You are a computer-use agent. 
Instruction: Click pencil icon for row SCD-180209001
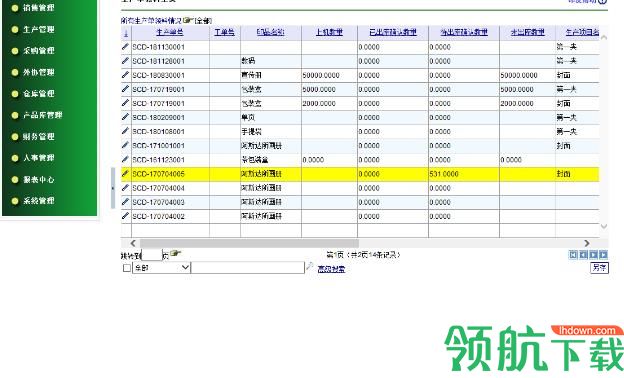click(125, 117)
